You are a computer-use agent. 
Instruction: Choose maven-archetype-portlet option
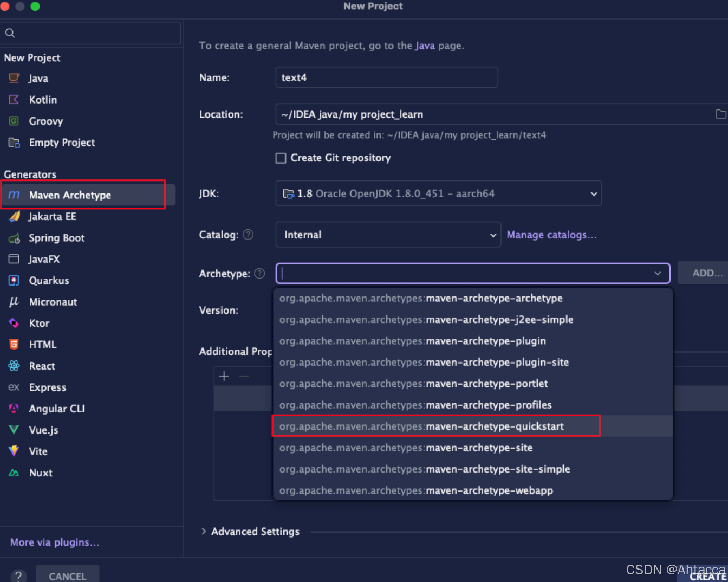point(473,384)
